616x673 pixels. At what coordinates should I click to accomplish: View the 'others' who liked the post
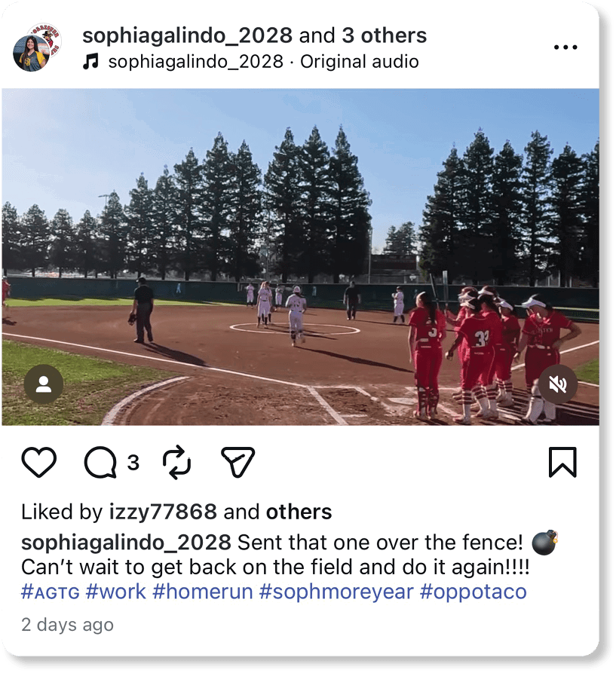coord(299,512)
